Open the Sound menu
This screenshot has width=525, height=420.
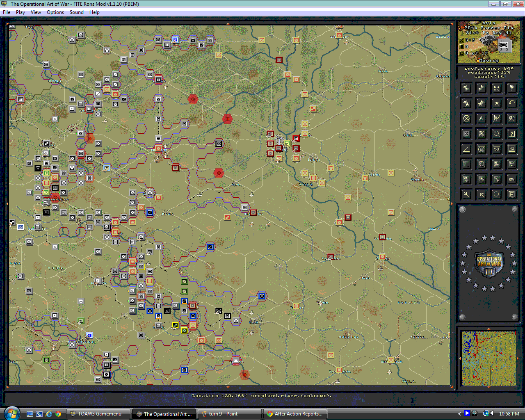tap(77, 12)
